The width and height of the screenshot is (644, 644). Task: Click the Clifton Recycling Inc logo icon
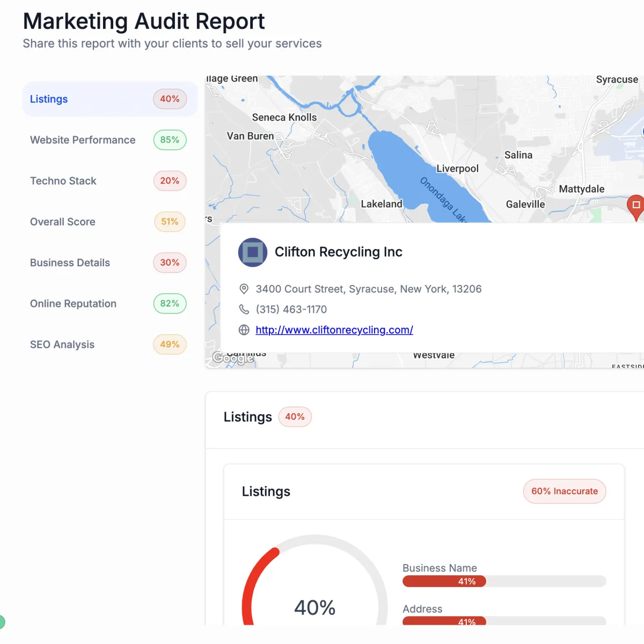253,252
